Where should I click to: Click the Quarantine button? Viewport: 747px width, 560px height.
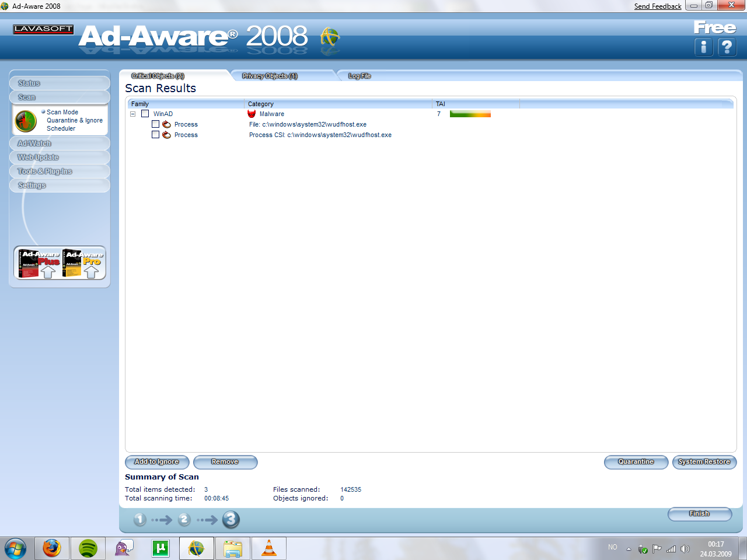pos(636,462)
